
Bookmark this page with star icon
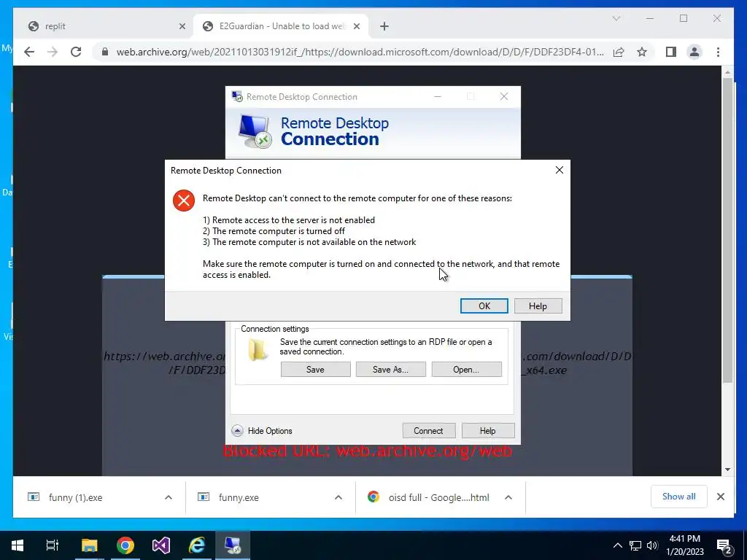pyautogui.click(x=642, y=52)
